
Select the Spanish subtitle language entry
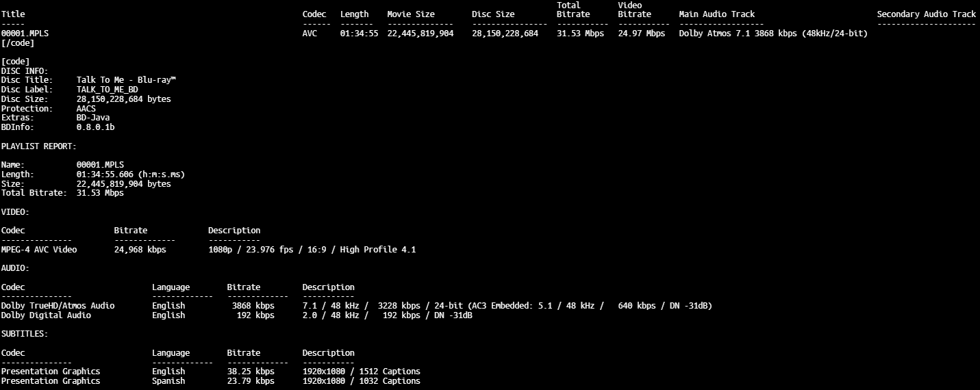168,381
